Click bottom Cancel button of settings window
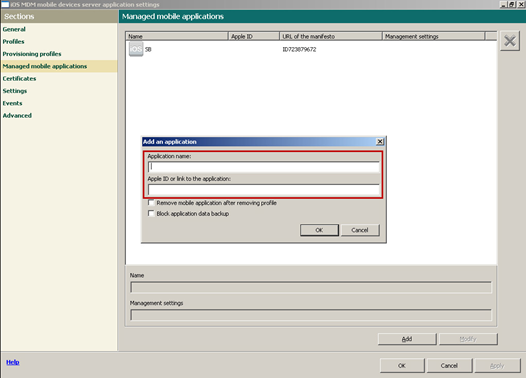This screenshot has height=378, width=526. click(449, 366)
